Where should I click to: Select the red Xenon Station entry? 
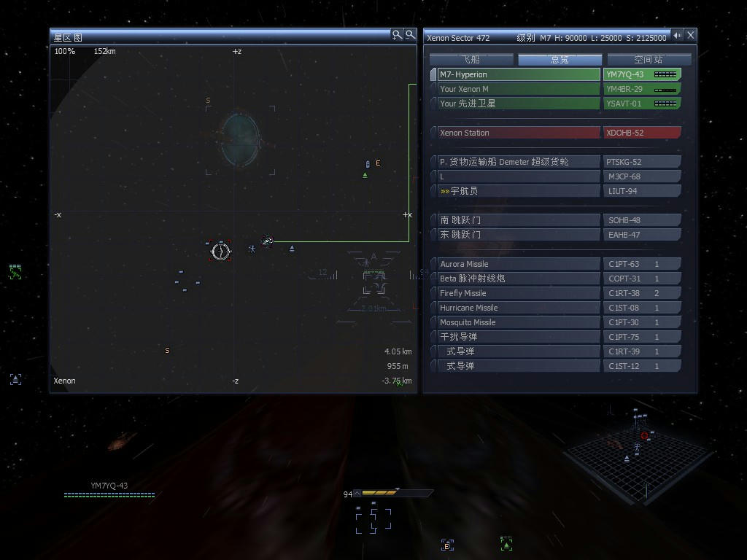(x=518, y=133)
